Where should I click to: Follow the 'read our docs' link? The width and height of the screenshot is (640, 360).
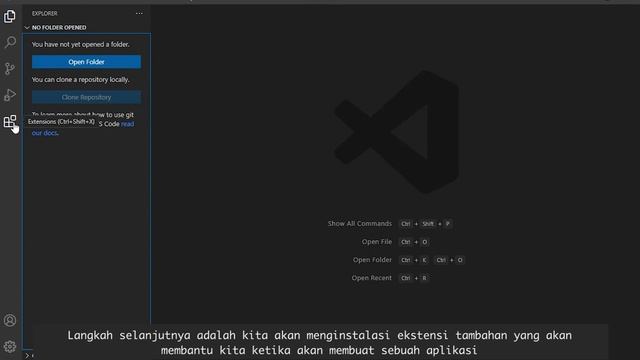[x=127, y=124]
